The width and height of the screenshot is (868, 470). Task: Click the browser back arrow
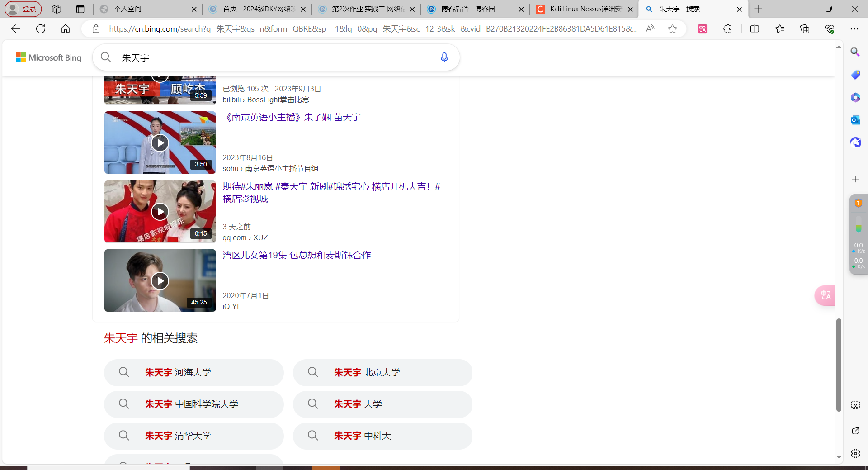tap(16, 29)
